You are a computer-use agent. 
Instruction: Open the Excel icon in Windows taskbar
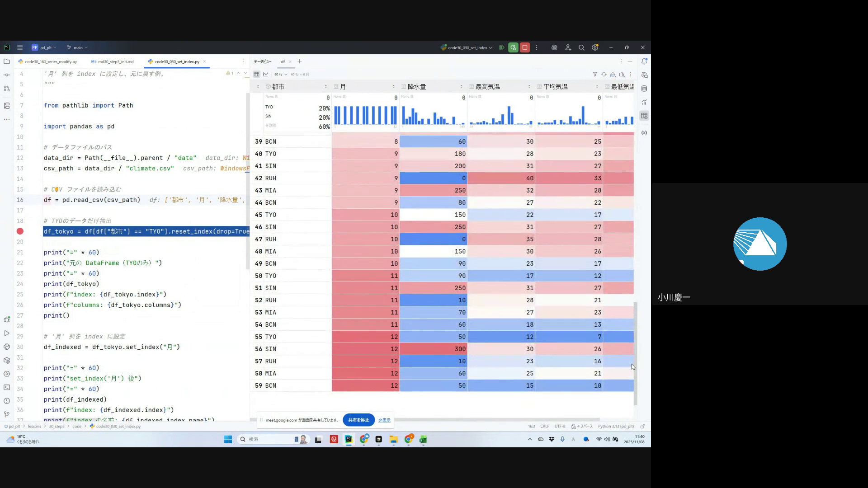click(423, 439)
